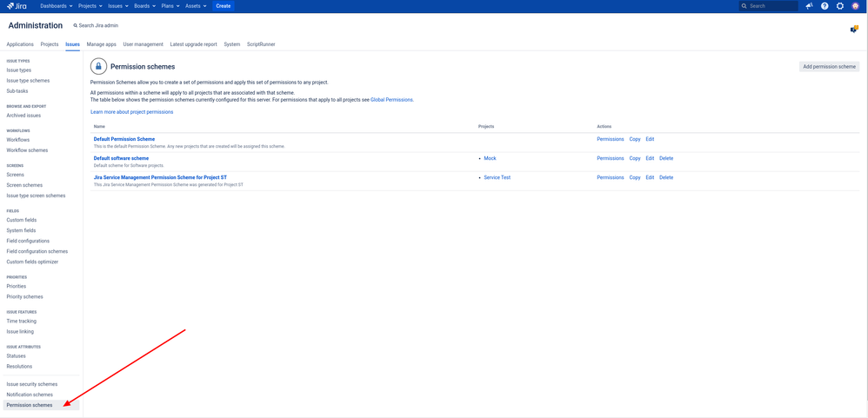This screenshot has height=418, width=868.
Task: View Permissions for Default software scheme
Action: 610,158
